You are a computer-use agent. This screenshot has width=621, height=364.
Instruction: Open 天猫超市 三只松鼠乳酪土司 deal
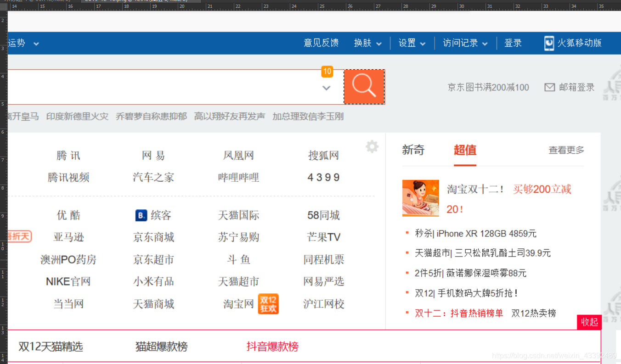pyautogui.click(x=483, y=253)
